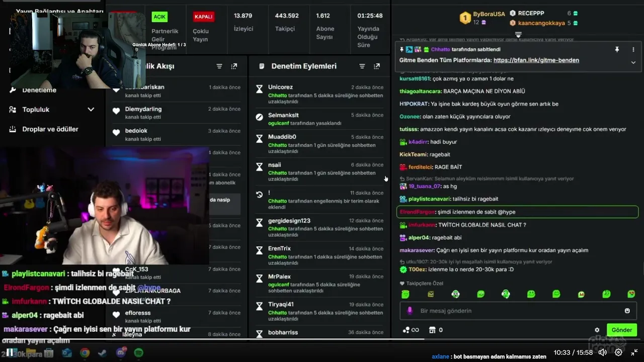The height and width of the screenshot is (362, 644).
Task: Click chat username kursatt6161
Action: click(415, 79)
